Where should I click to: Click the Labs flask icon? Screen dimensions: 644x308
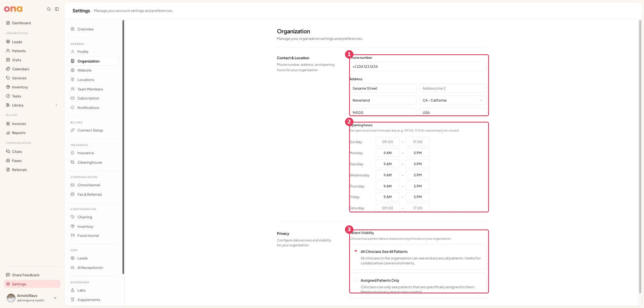[72, 290]
